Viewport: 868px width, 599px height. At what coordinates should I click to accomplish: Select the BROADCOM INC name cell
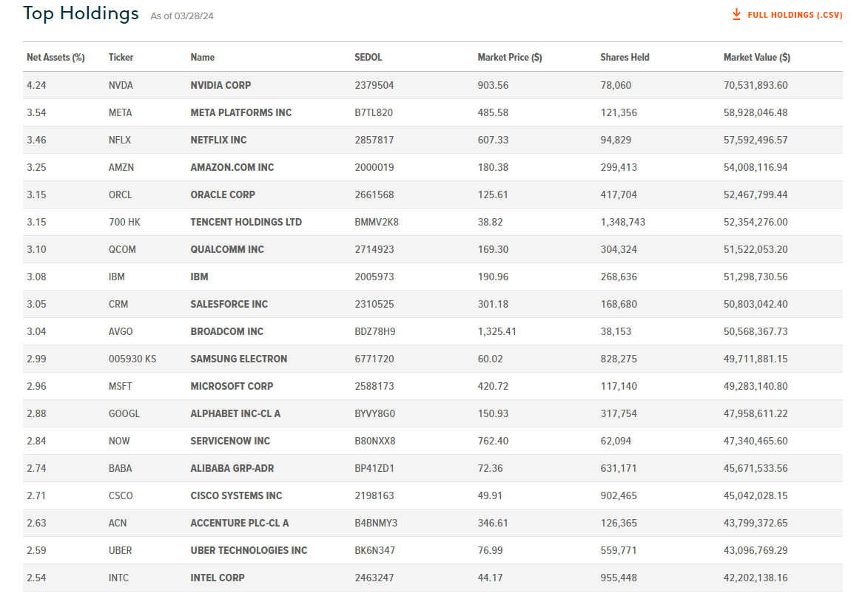tap(226, 332)
